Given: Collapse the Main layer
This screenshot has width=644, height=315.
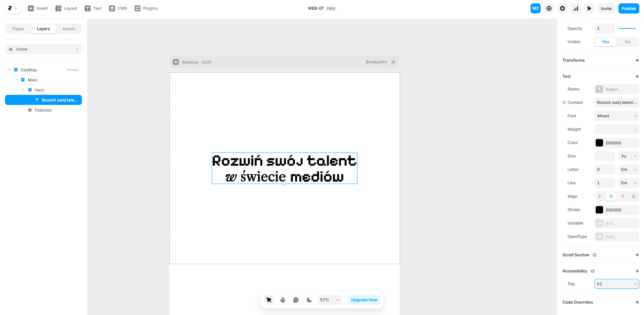Looking at the screenshot, I should pyautogui.click(x=16, y=80).
